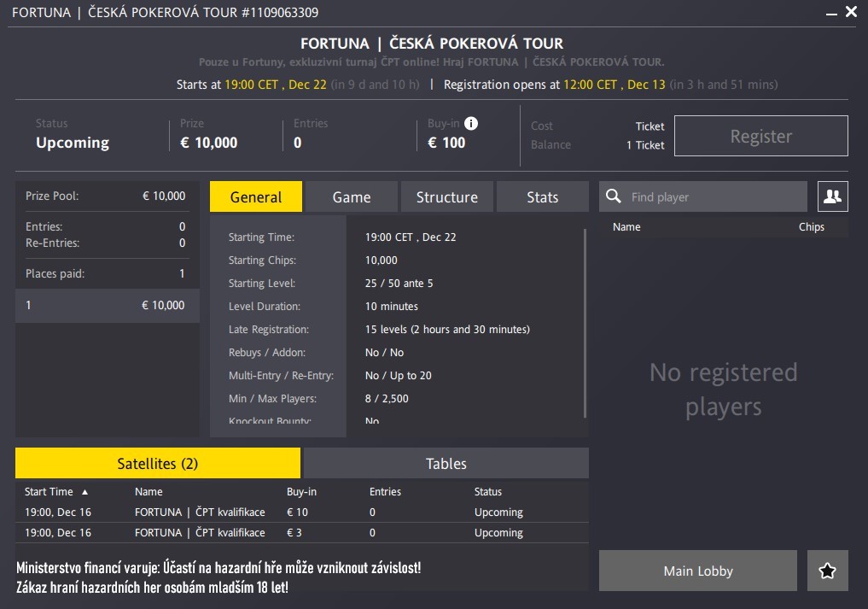Close the tournament lobby window
This screenshot has width=868, height=609.
point(852,12)
